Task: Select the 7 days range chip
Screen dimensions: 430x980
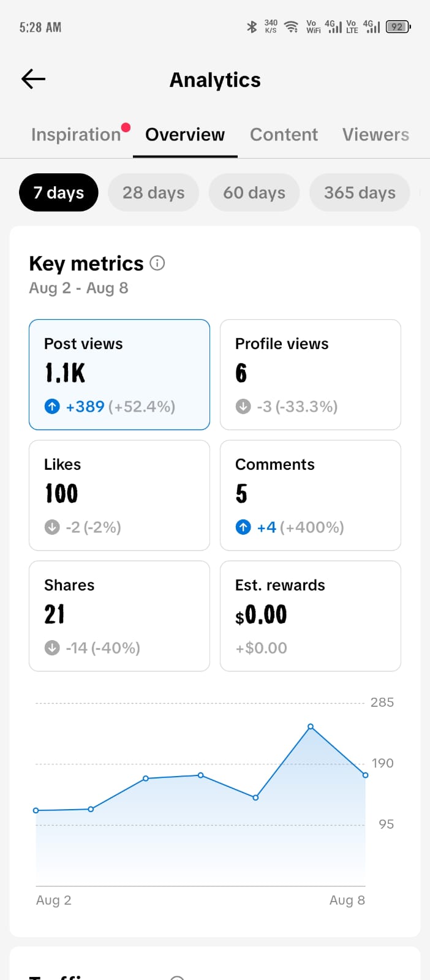Action: click(x=59, y=192)
